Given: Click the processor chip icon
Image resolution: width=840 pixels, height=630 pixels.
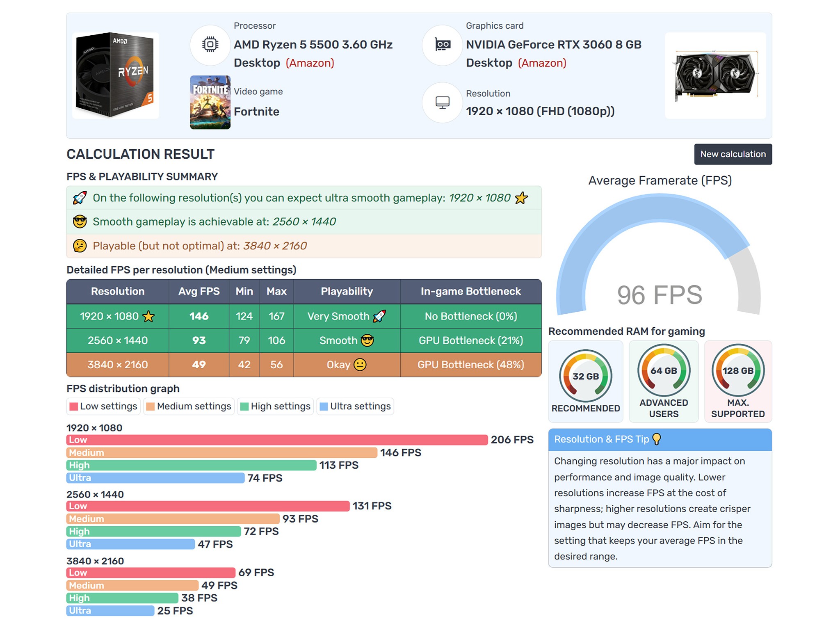Looking at the screenshot, I should [x=210, y=45].
